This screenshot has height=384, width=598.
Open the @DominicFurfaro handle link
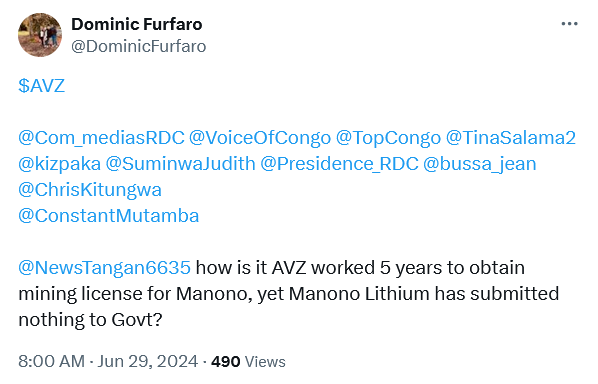click(139, 47)
